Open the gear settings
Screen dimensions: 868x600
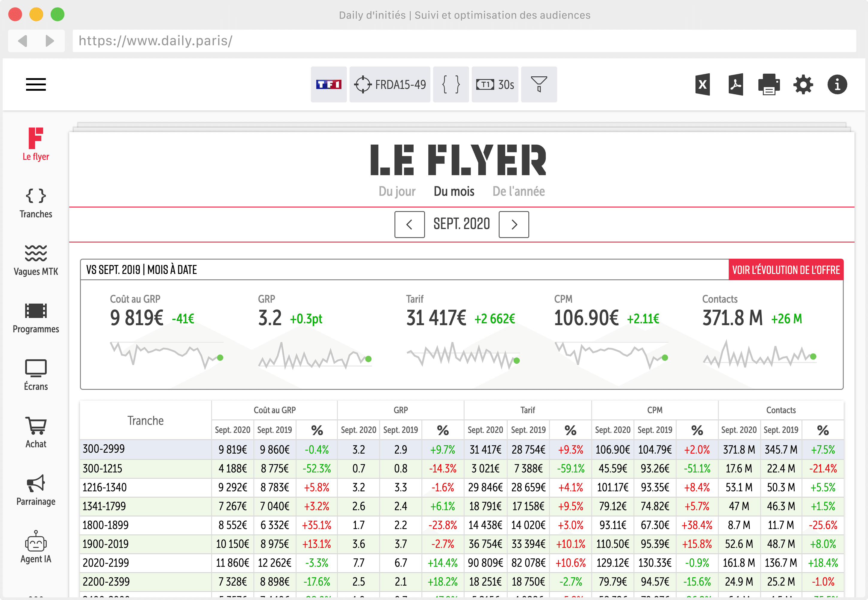point(803,85)
